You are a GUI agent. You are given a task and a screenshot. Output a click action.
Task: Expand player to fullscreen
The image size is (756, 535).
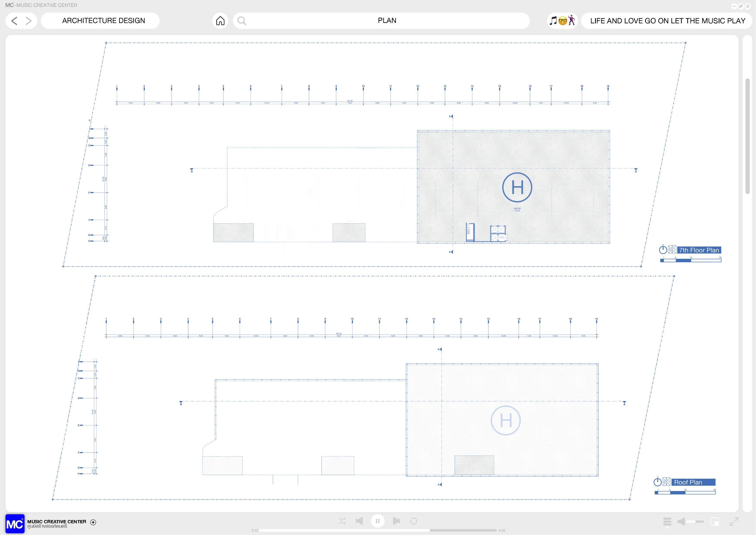(734, 521)
